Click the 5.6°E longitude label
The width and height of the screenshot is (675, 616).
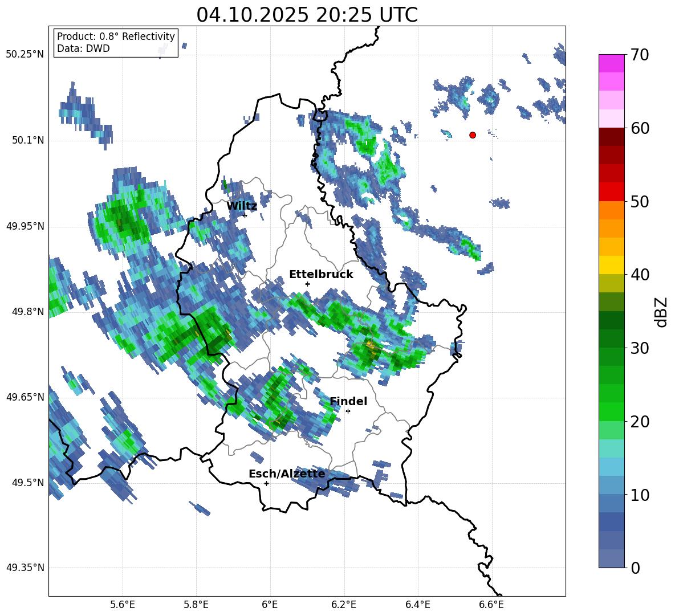122,605
